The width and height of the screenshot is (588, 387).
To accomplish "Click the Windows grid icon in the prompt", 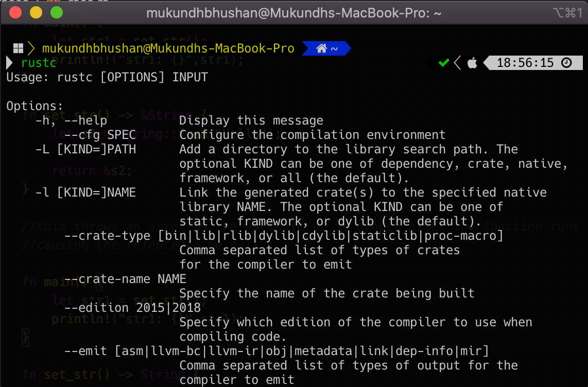I will pos(18,48).
